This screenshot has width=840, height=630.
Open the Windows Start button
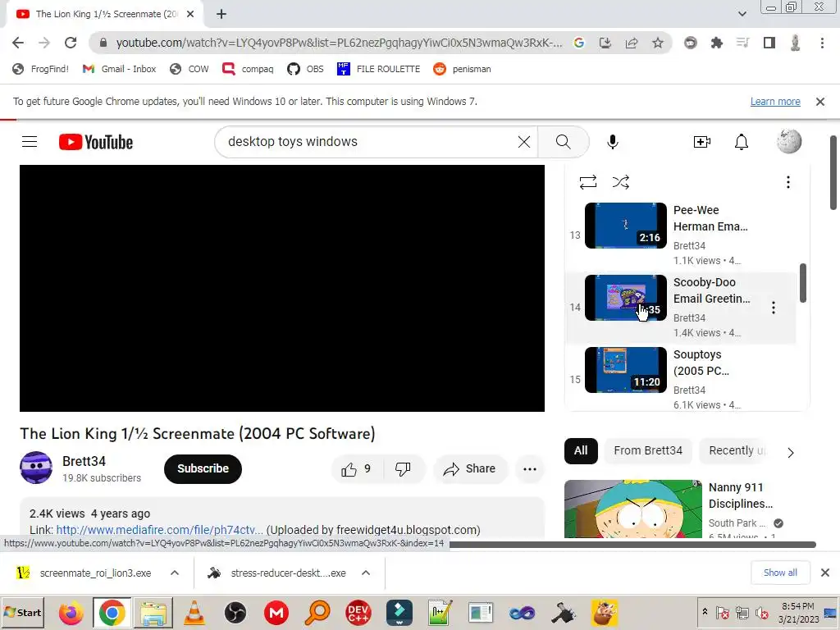click(22, 612)
